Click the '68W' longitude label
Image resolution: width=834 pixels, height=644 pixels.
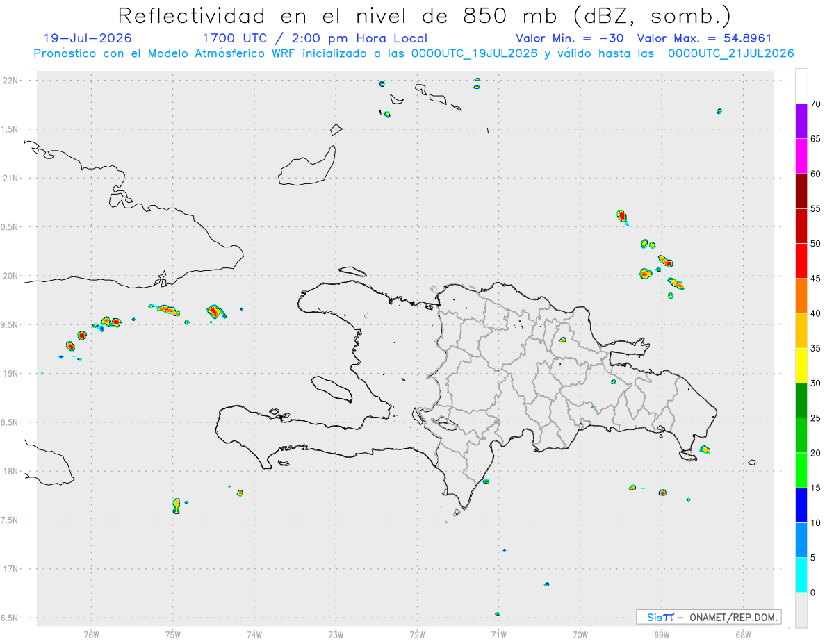tap(743, 634)
